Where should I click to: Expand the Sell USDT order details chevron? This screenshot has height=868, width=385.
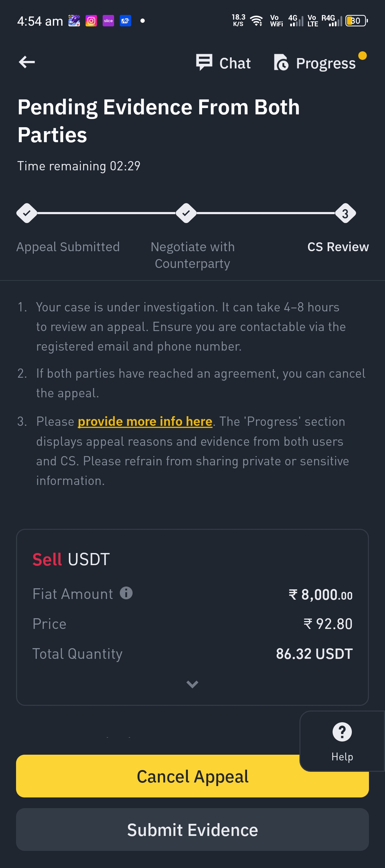(x=192, y=684)
